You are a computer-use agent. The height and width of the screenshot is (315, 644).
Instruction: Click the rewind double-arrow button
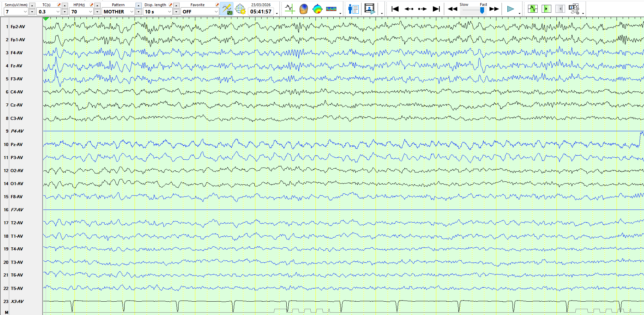coord(452,9)
